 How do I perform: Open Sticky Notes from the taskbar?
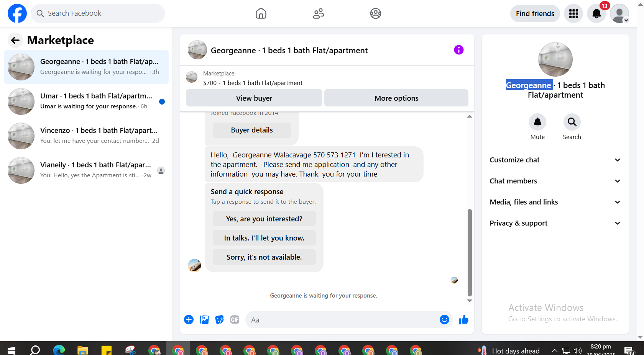pos(106,350)
